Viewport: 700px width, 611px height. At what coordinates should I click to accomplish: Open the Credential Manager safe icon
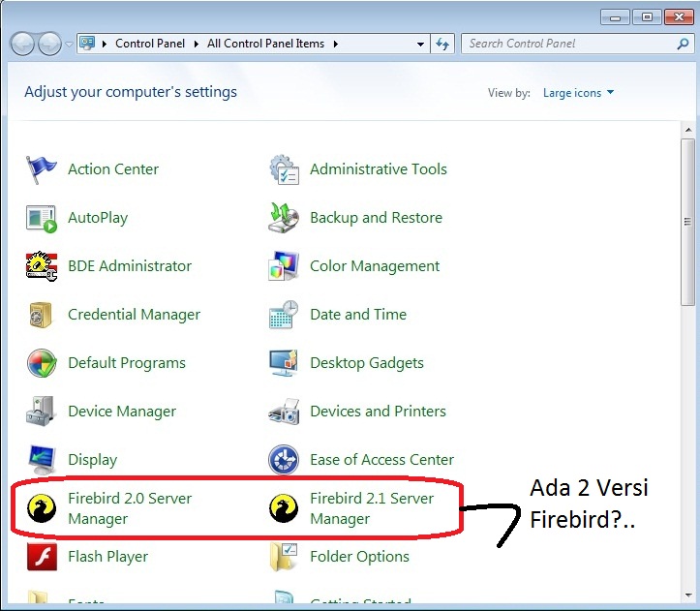pos(41,315)
